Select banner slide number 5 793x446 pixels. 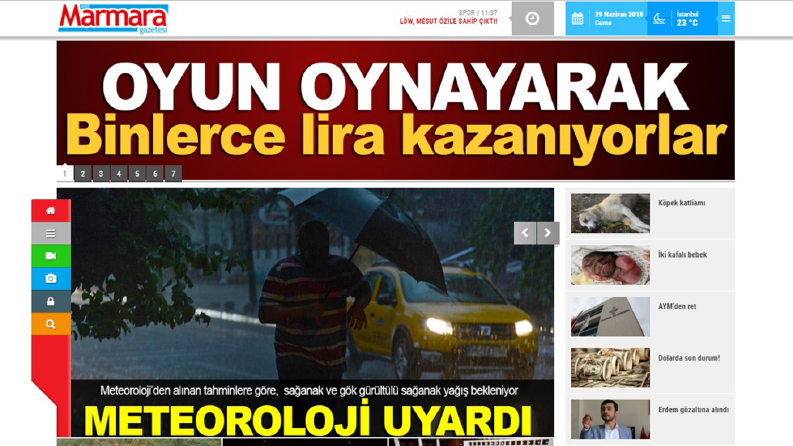coord(137,173)
